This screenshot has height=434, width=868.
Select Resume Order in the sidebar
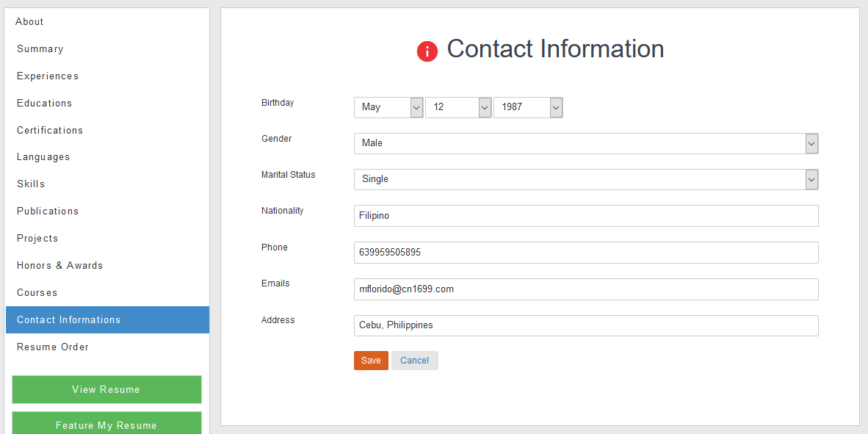coord(53,347)
